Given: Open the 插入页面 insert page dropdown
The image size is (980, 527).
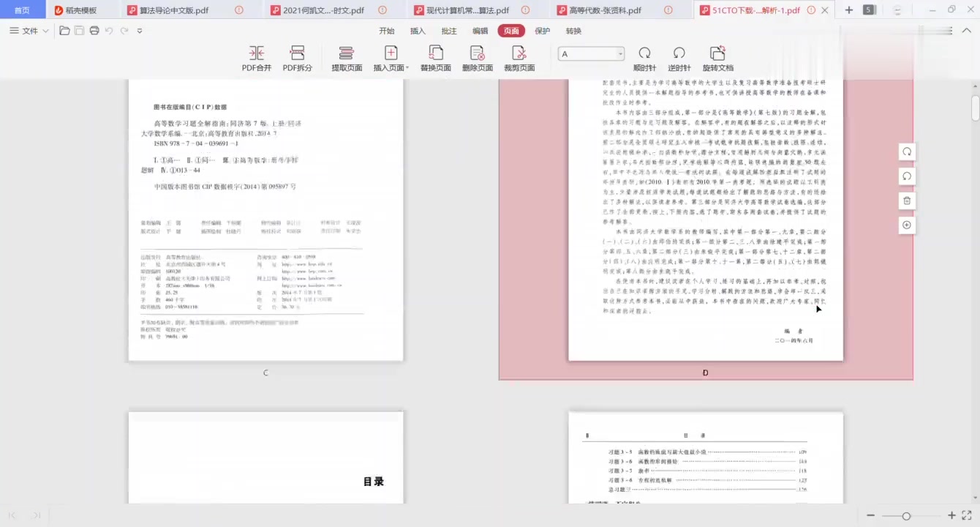Looking at the screenshot, I should pos(391,59).
